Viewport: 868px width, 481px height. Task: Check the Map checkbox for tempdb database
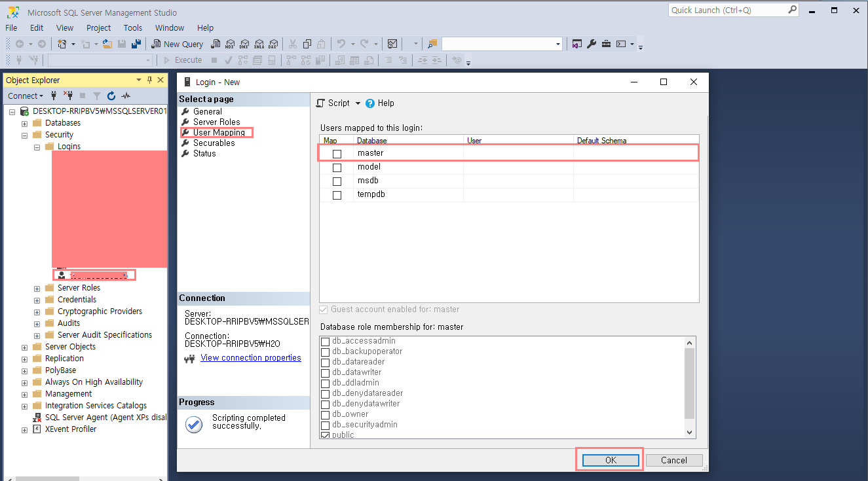(x=337, y=195)
